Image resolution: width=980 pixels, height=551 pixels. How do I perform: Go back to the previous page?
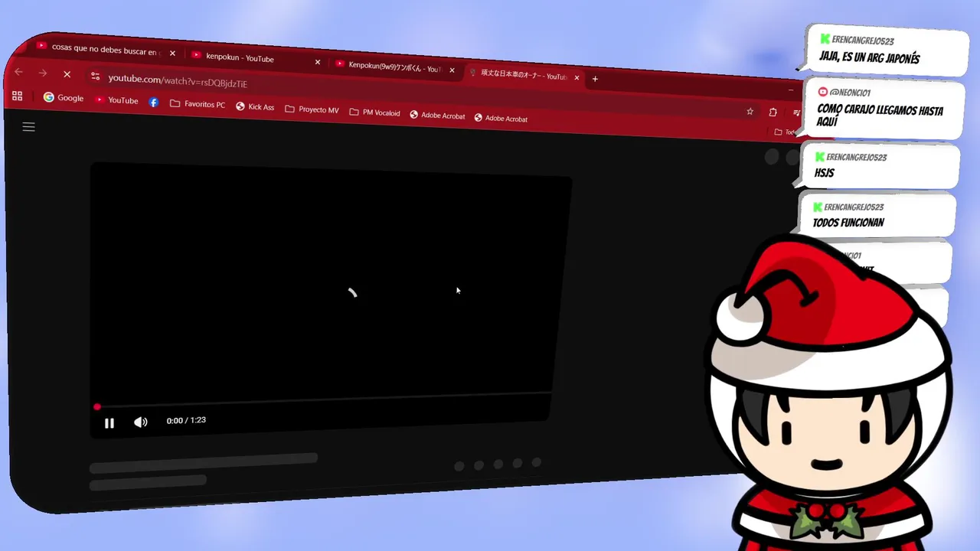18,72
